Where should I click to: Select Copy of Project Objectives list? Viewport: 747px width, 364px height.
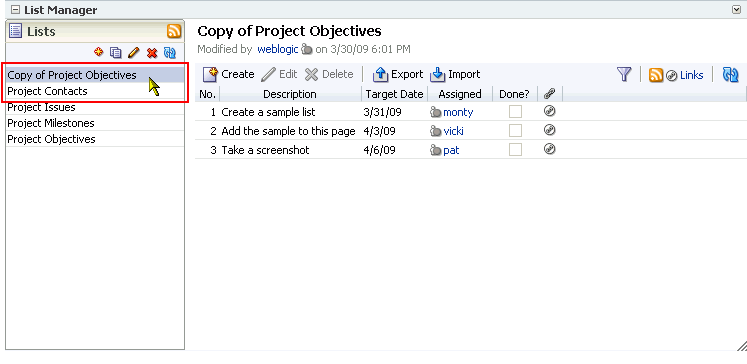[x=95, y=75]
